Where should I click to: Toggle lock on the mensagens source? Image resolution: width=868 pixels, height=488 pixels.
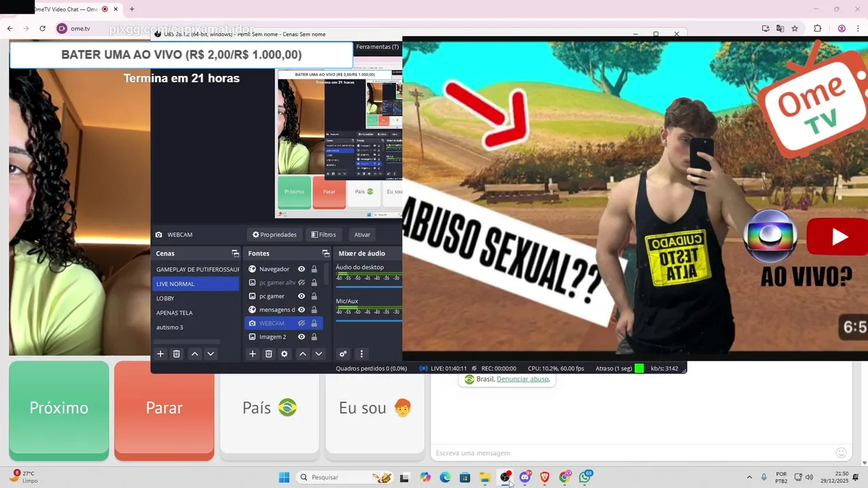[314, 310]
